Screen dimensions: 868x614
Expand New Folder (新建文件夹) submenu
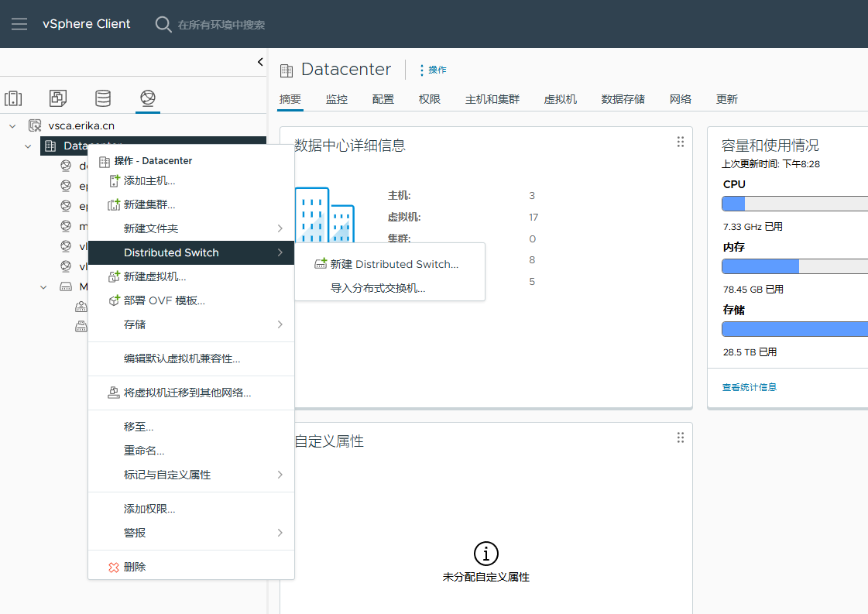point(191,228)
